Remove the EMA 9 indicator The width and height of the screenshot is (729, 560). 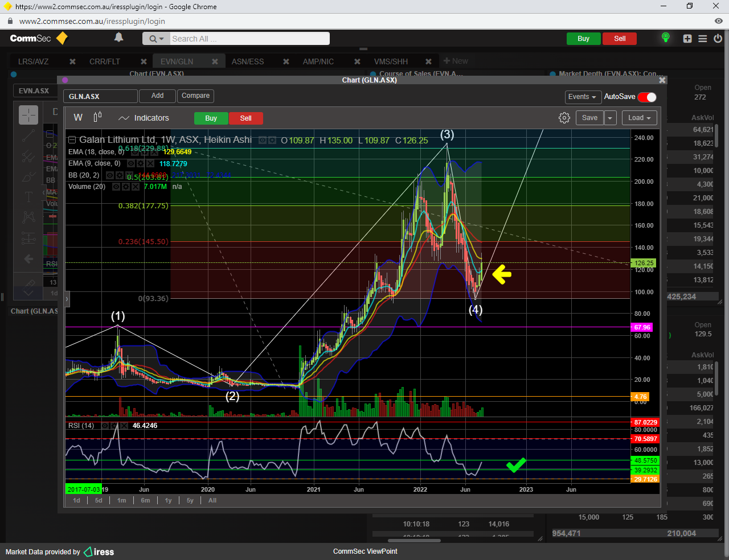150,163
